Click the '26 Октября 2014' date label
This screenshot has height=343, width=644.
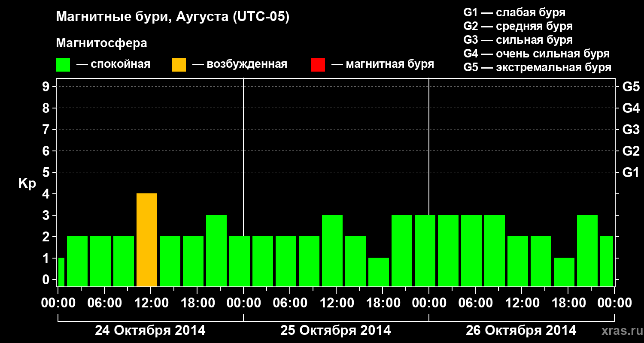coord(521,331)
